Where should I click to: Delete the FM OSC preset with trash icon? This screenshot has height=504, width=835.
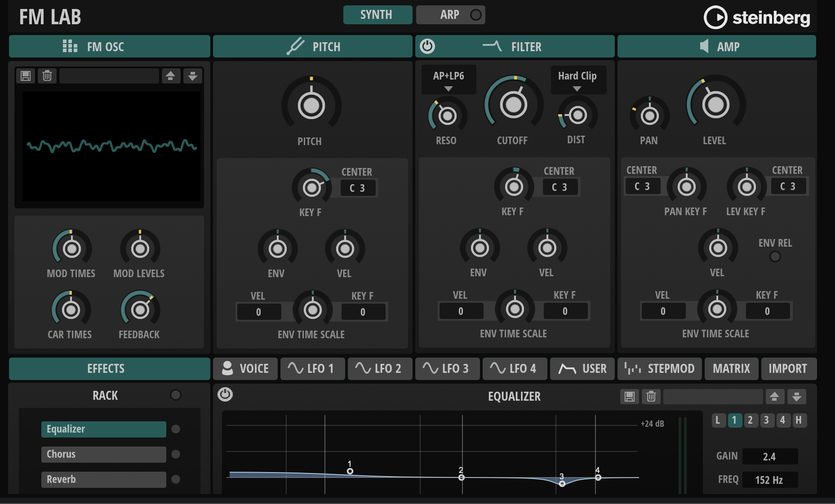(x=46, y=75)
